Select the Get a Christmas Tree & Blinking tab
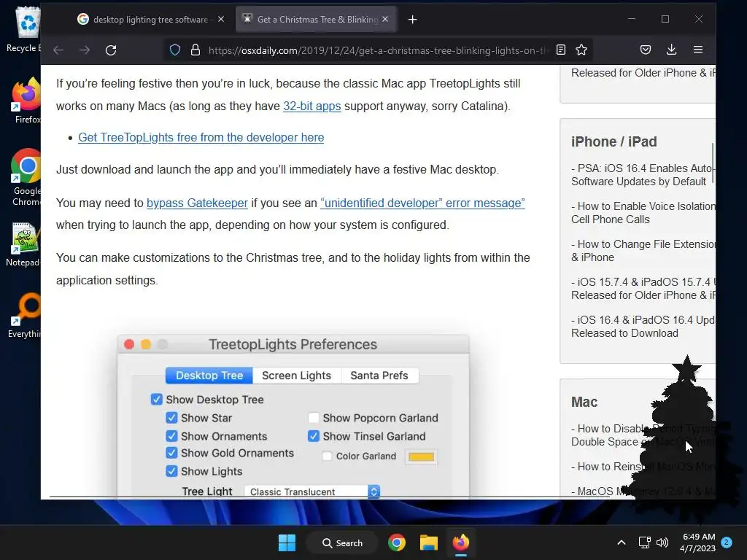The height and width of the screenshot is (560, 747). pyautogui.click(x=317, y=20)
